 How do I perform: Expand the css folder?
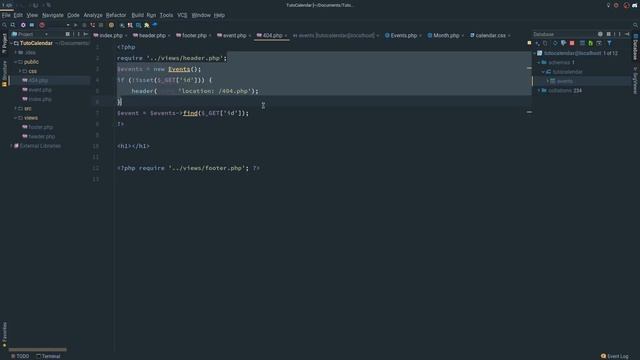20,71
